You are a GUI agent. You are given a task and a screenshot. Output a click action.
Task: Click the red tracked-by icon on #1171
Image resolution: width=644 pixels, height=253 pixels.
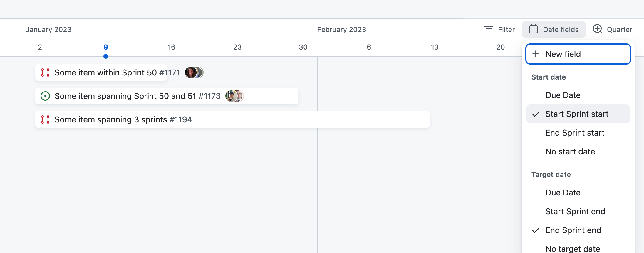coord(45,72)
